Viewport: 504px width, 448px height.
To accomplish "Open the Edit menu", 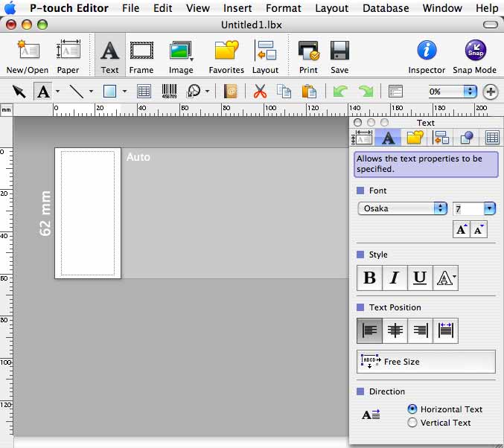I will point(162,7).
